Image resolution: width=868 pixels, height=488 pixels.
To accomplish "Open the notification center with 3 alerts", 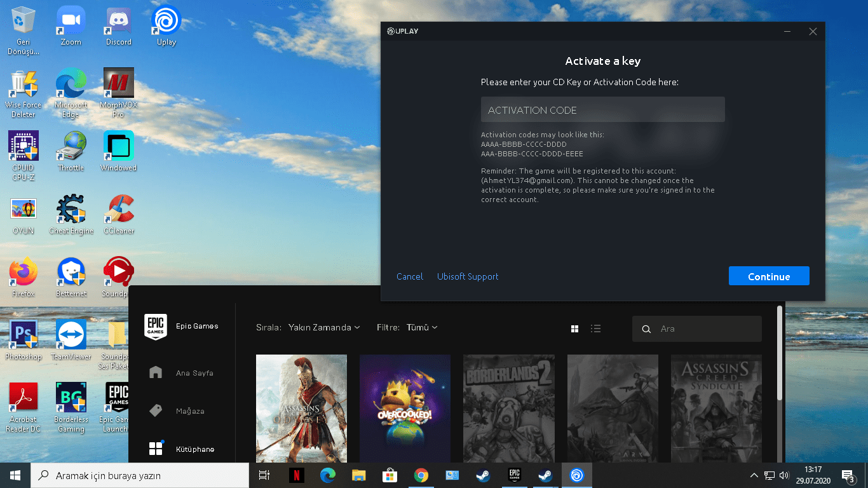I will 848,475.
